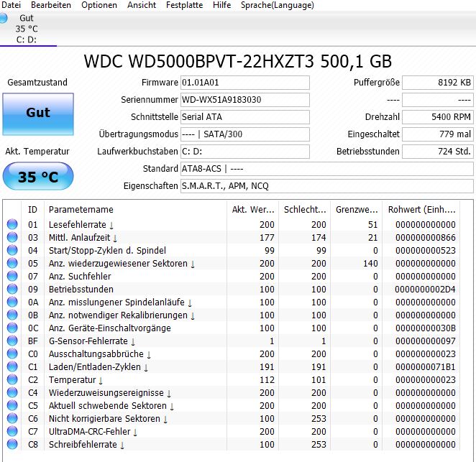Click status icon of Schreibfehlerrate row
The width and height of the screenshot is (476, 462).
pyautogui.click(x=12, y=445)
